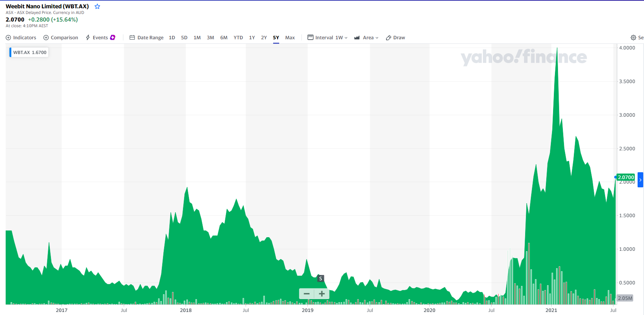Click the 2.0700 current price tag

(x=626, y=177)
